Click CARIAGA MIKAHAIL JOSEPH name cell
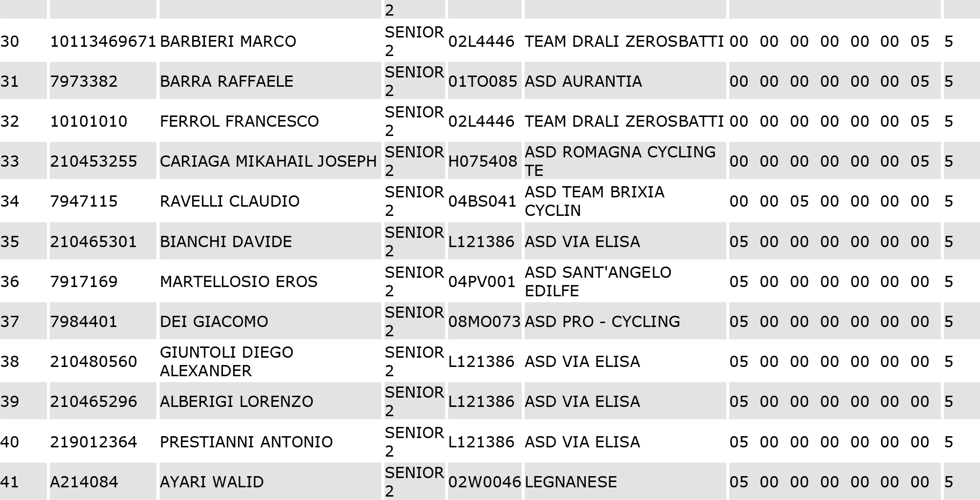 click(270, 161)
